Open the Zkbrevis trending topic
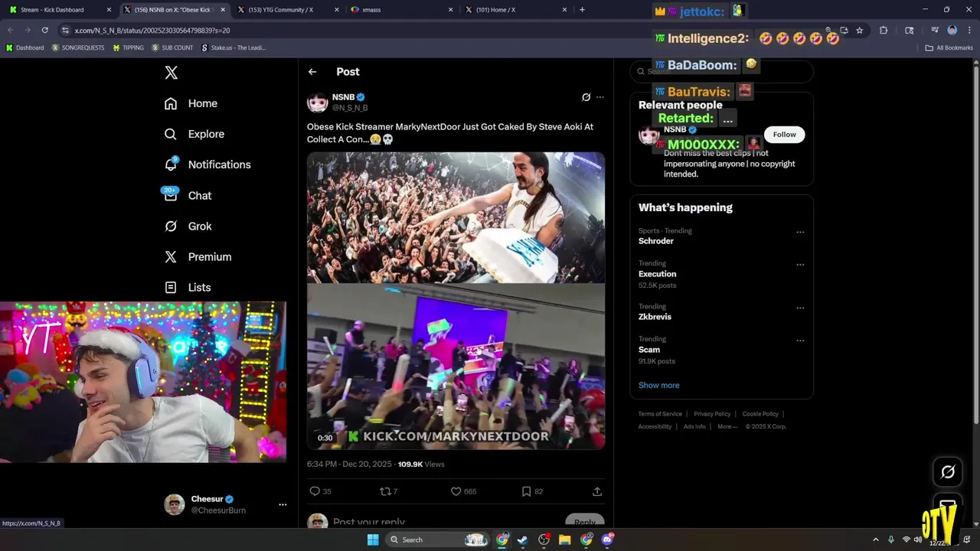This screenshot has height=551, width=980. pos(655,317)
